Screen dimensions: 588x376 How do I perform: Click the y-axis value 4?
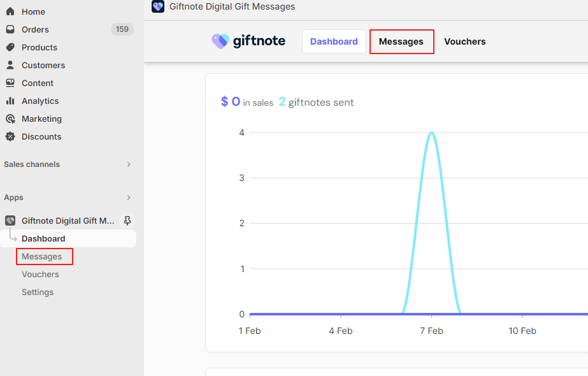[242, 133]
